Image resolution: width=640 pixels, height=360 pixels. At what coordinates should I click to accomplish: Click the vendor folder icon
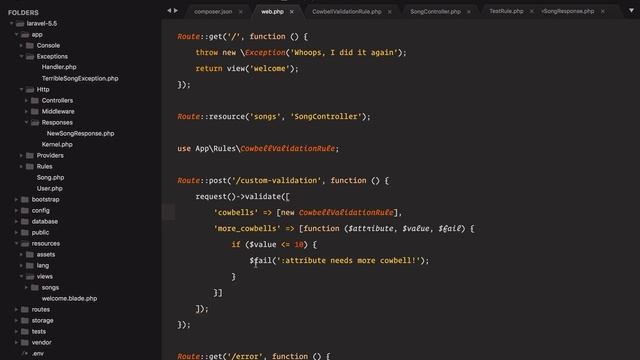point(25,343)
